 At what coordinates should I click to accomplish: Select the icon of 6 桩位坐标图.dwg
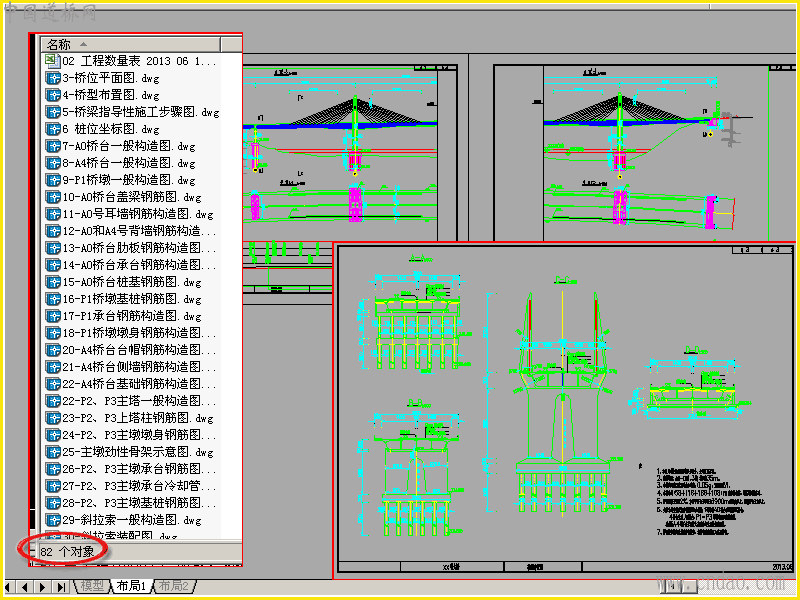pos(53,129)
